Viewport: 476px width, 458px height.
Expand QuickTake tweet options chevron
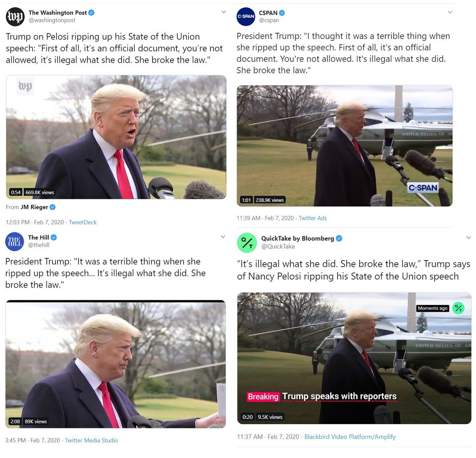point(468,238)
